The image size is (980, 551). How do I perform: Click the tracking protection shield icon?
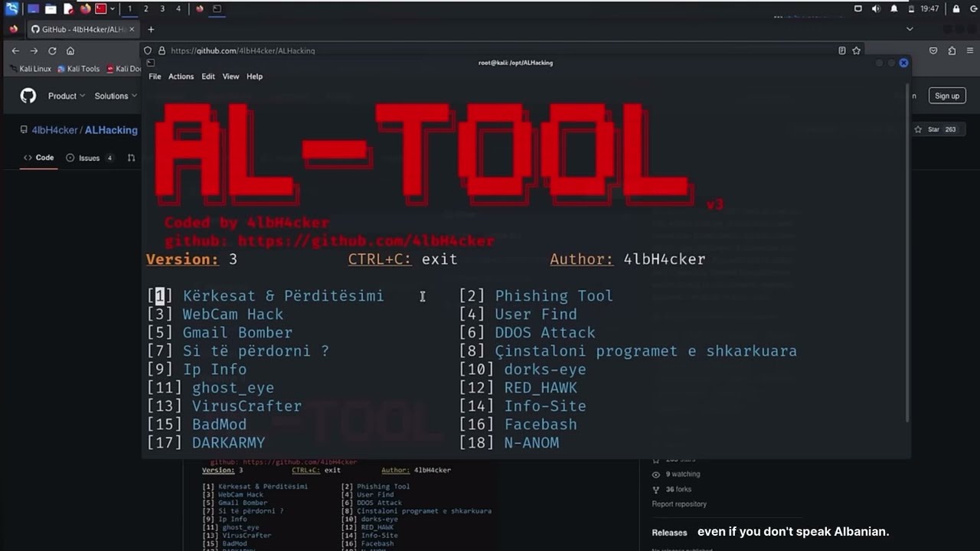(148, 51)
